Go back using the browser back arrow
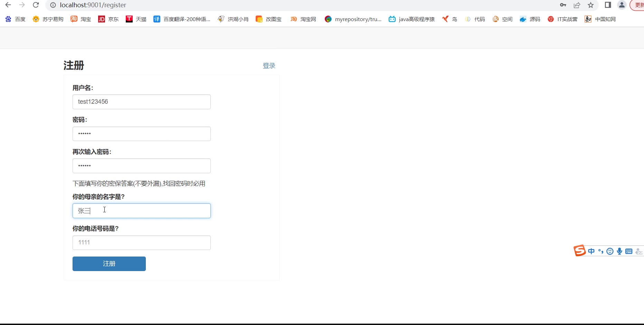 8,5
